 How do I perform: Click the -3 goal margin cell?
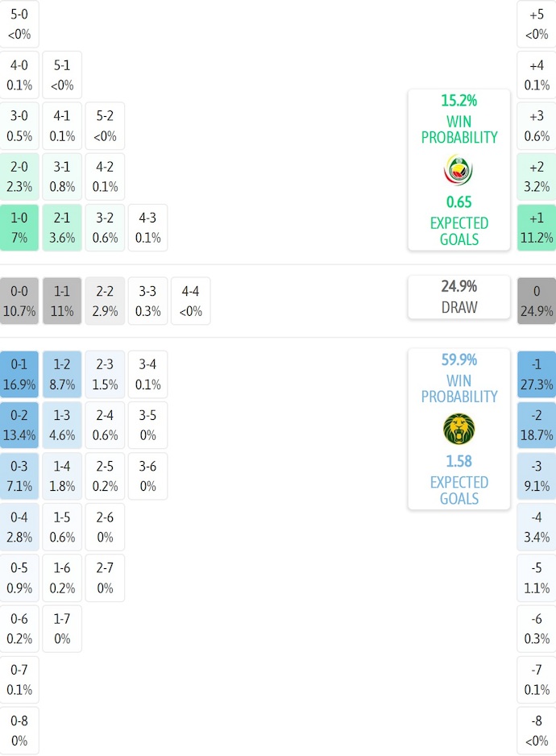(537, 476)
